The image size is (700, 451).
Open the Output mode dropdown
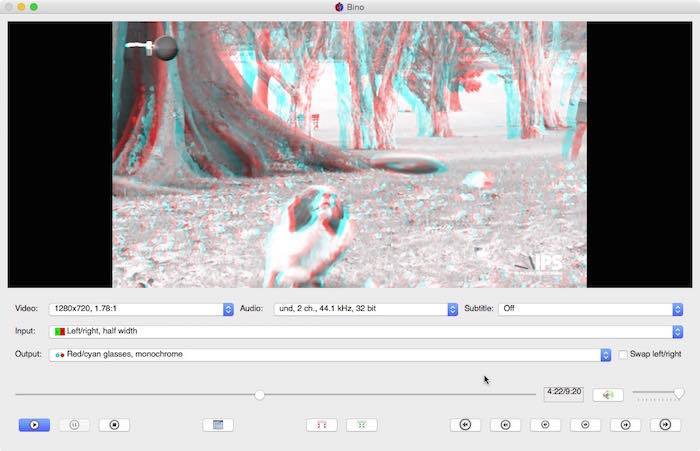click(330, 355)
